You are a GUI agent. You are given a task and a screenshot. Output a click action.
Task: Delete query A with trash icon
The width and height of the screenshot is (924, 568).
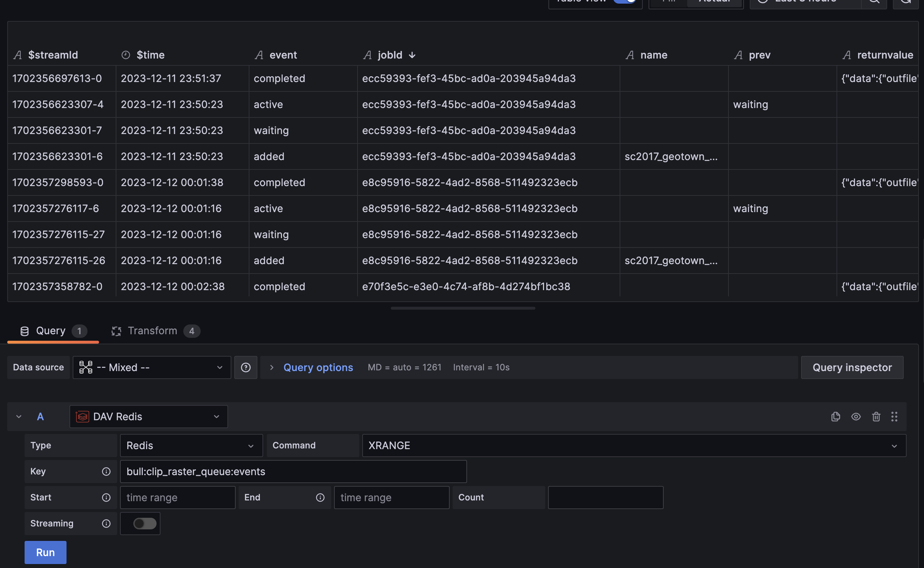pyautogui.click(x=876, y=417)
